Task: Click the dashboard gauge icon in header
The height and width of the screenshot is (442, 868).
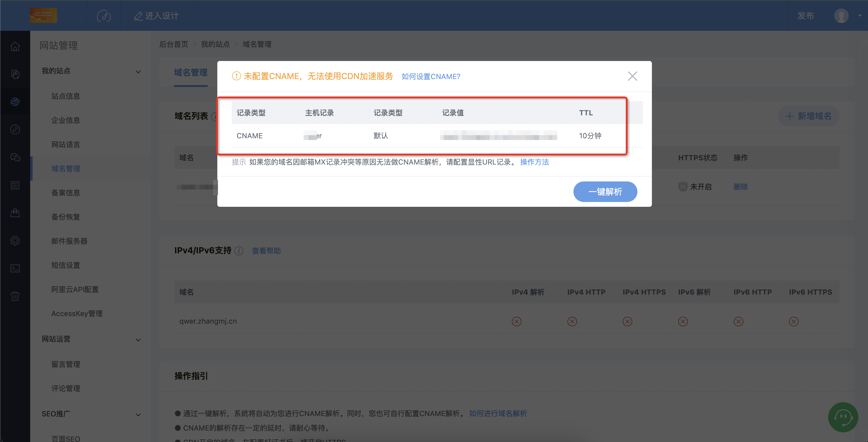Action: point(104,16)
